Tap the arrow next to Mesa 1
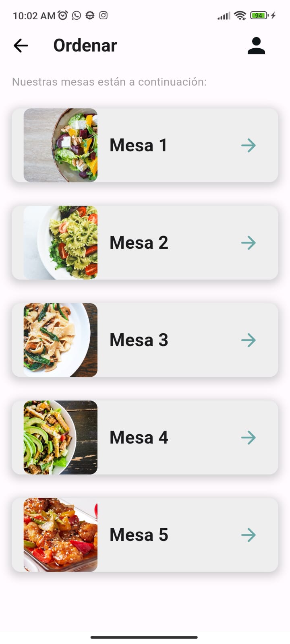290x644 pixels. tap(249, 145)
